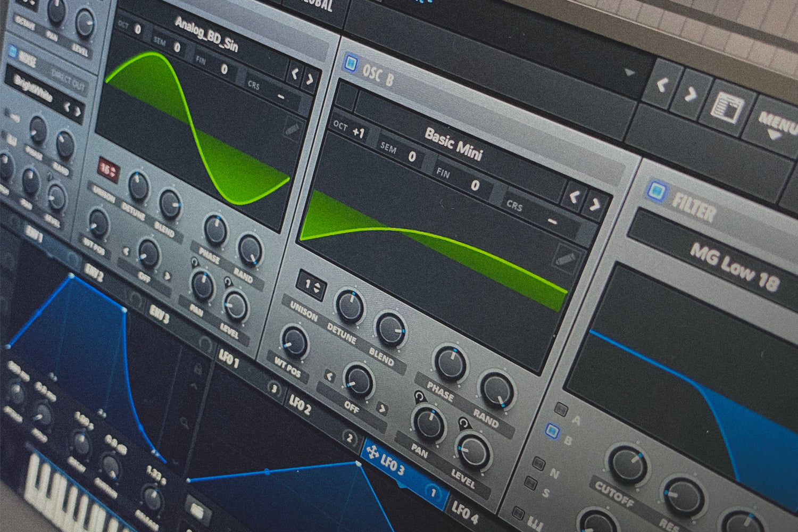Open the OSC B wavetable editor pencil
The image size is (798, 532).
564,259
